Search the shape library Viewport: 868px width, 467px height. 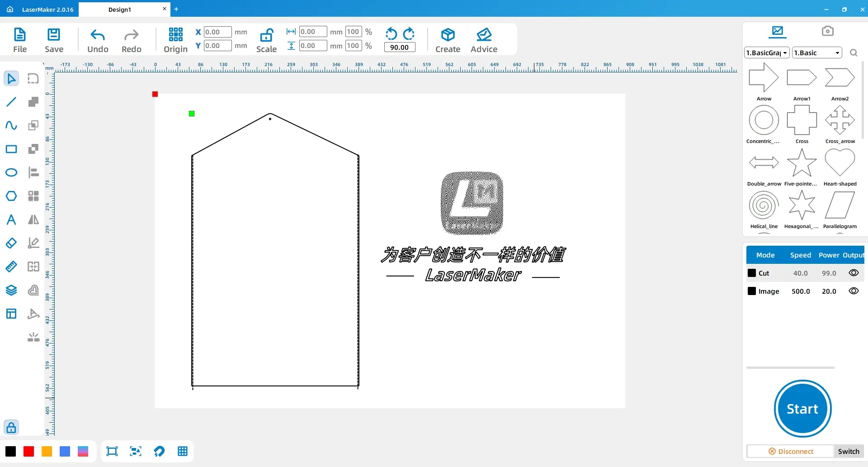pos(854,53)
